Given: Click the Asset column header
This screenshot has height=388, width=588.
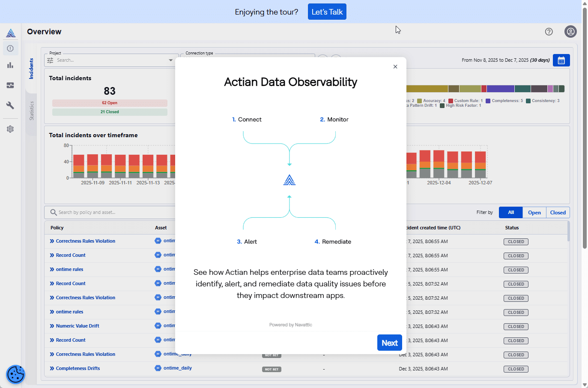Looking at the screenshot, I should 161,228.
